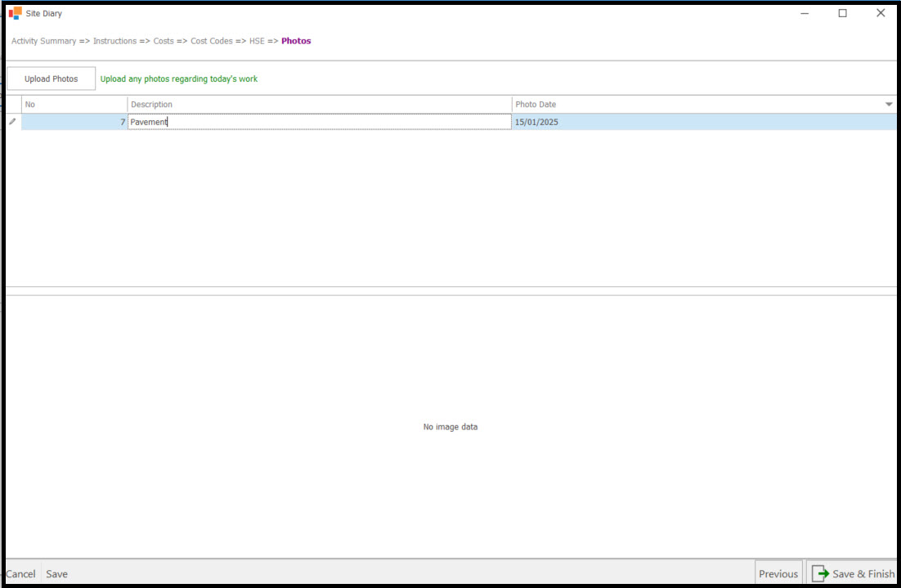
Task: Jump to the HSE step
Action: [x=257, y=41]
